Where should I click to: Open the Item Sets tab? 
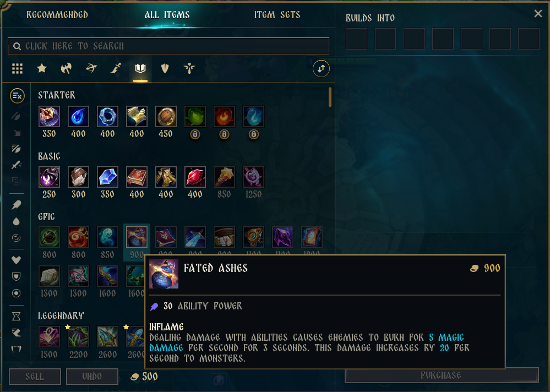(x=277, y=15)
